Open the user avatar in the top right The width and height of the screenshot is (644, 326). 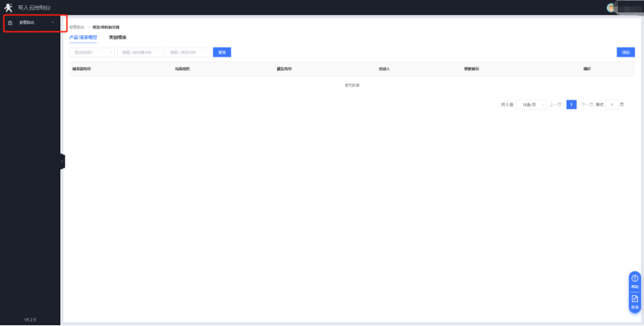pos(611,7)
